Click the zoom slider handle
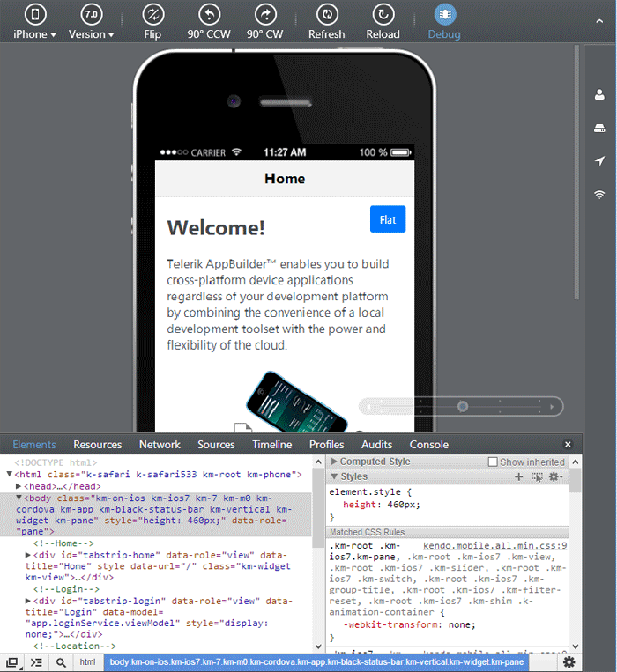This screenshot has height=672, width=617. point(462,406)
